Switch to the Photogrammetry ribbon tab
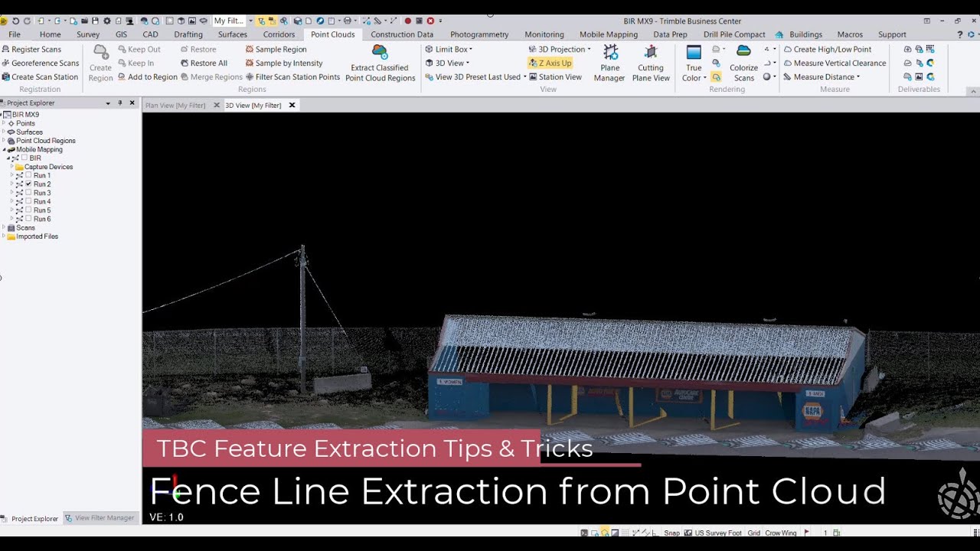This screenshot has height=551, width=980. 479,34
